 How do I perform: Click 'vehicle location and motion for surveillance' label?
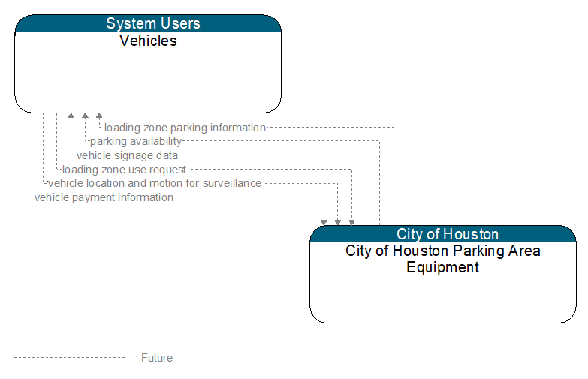coord(155,183)
